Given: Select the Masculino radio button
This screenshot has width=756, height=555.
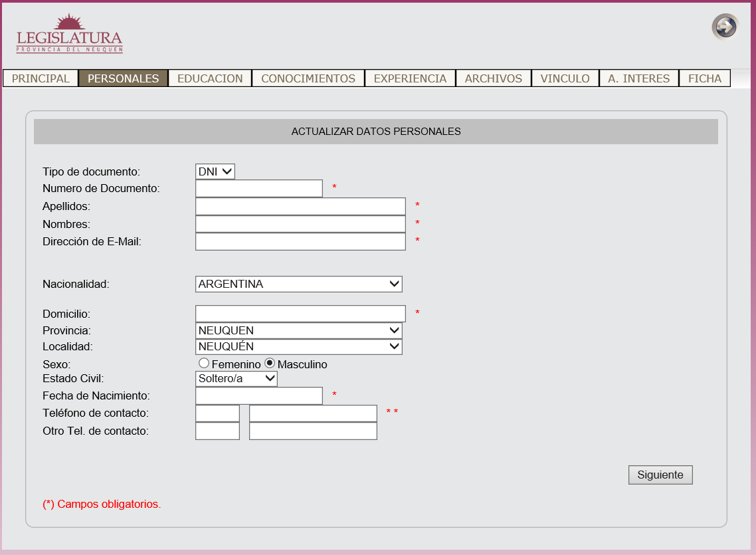Looking at the screenshot, I should coord(270,364).
